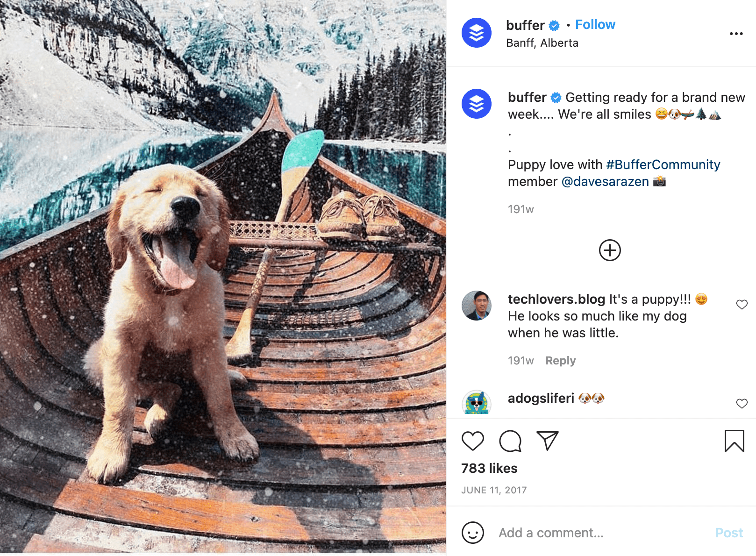Image resolution: width=756 pixels, height=556 pixels.
Task: Follow the buffer account
Action: (595, 25)
